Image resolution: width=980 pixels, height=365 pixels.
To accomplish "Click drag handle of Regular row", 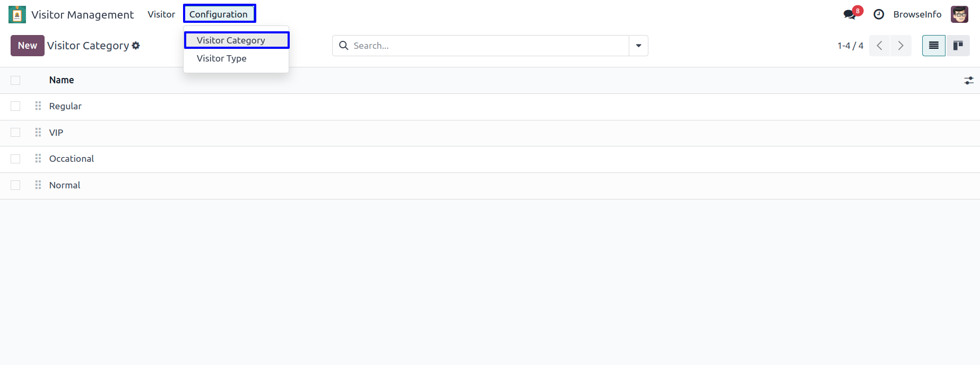I will pyautogui.click(x=38, y=106).
